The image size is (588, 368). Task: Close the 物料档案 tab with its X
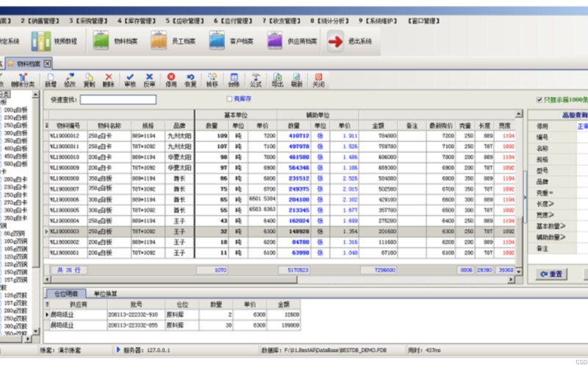click(47, 63)
